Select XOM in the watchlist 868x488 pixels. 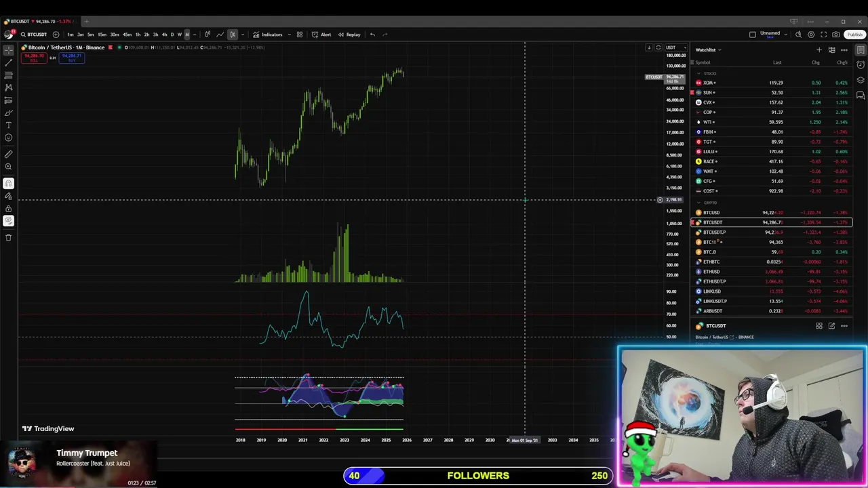click(772, 83)
